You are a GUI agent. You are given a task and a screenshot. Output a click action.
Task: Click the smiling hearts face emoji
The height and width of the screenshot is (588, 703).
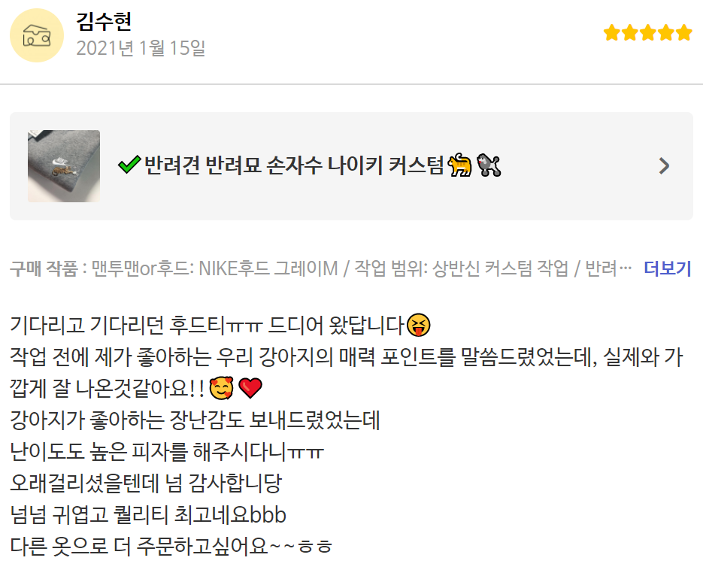coord(222,388)
